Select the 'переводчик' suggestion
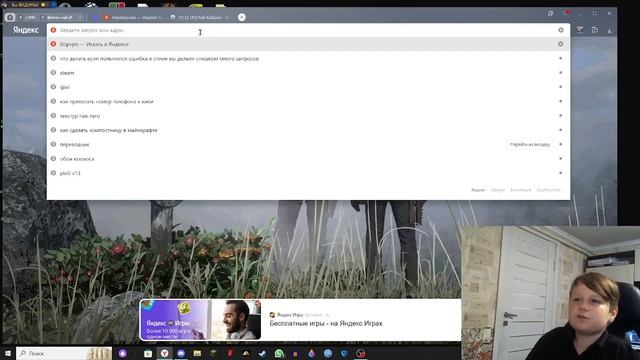This screenshot has height=360, width=640. pos(308,144)
